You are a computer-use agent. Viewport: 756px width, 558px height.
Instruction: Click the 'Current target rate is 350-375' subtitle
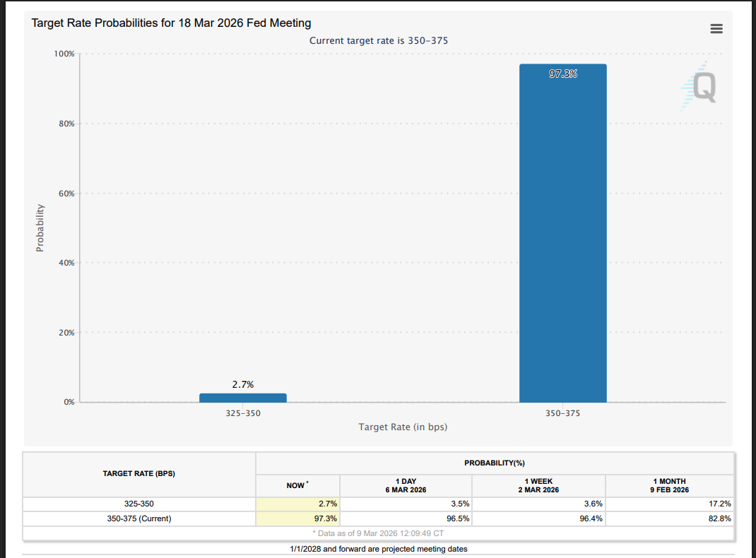tap(379, 40)
